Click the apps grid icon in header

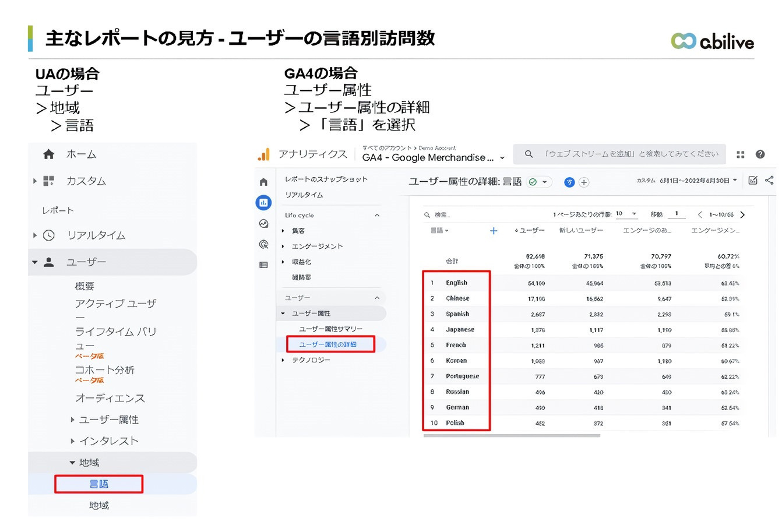(741, 154)
